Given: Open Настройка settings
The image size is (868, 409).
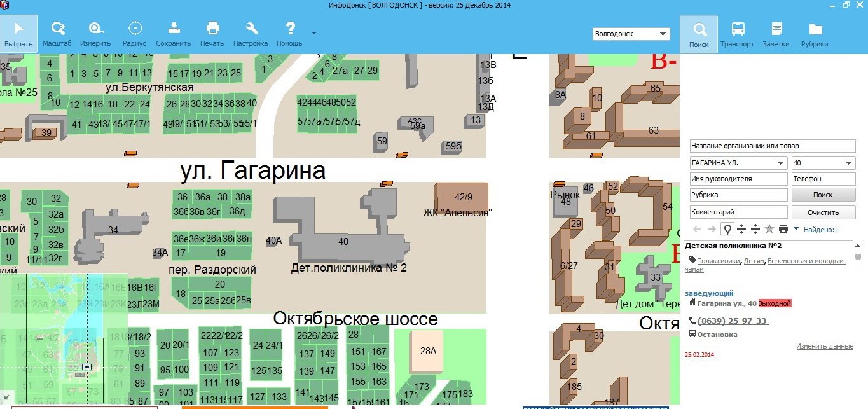Looking at the screenshot, I should click(251, 34).
